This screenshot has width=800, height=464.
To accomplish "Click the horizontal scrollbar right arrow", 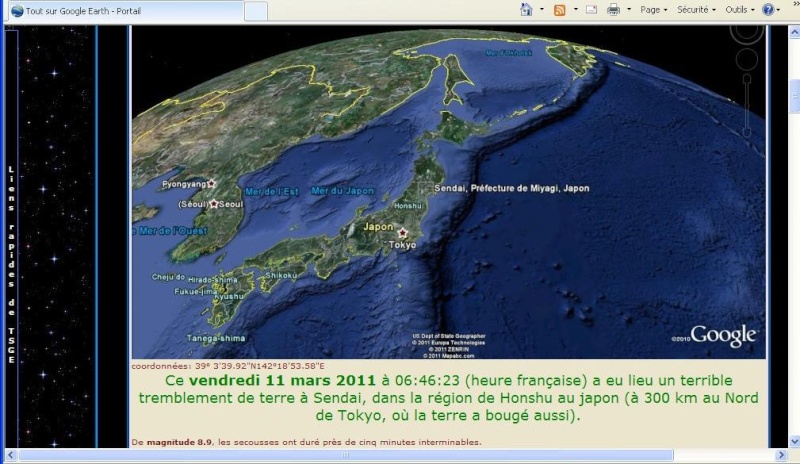I will click(781, 455).
